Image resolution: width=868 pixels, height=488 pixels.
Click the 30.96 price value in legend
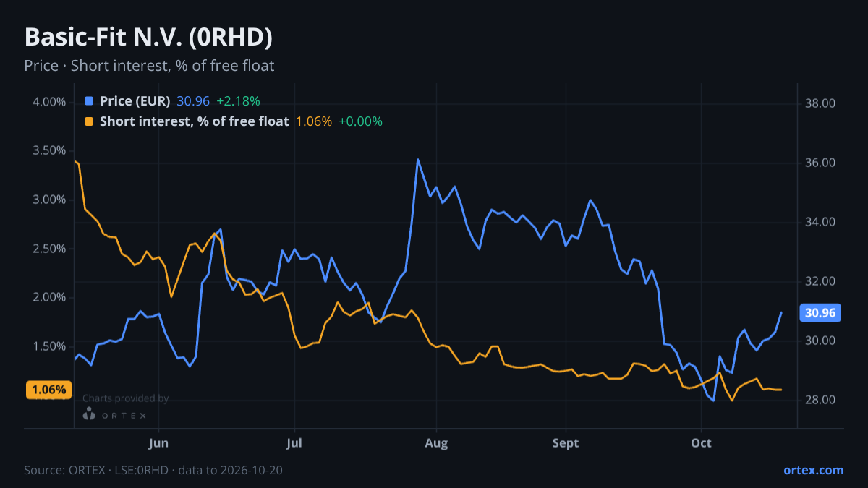tap(193, 101)
